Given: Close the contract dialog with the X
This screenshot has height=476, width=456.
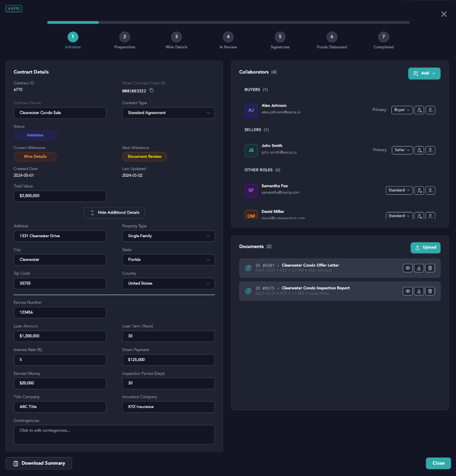Looking at the screenshot, I should (x=444, y=14).
